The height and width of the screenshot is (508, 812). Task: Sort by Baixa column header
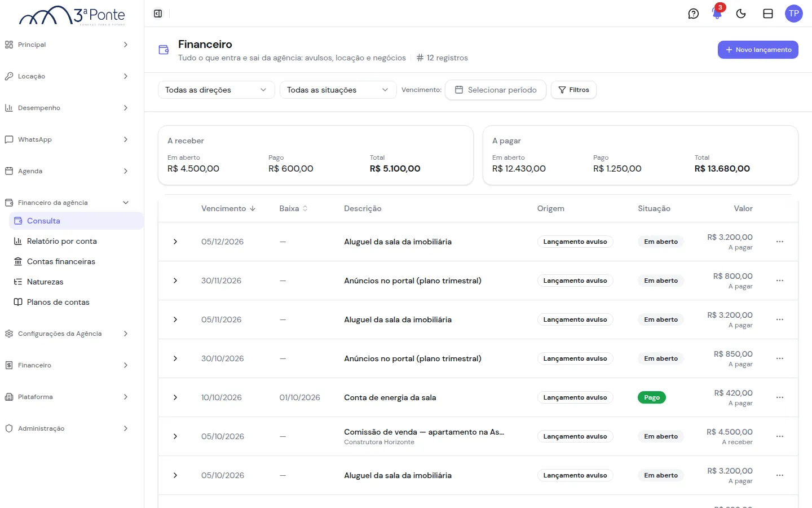coord(293,208)
